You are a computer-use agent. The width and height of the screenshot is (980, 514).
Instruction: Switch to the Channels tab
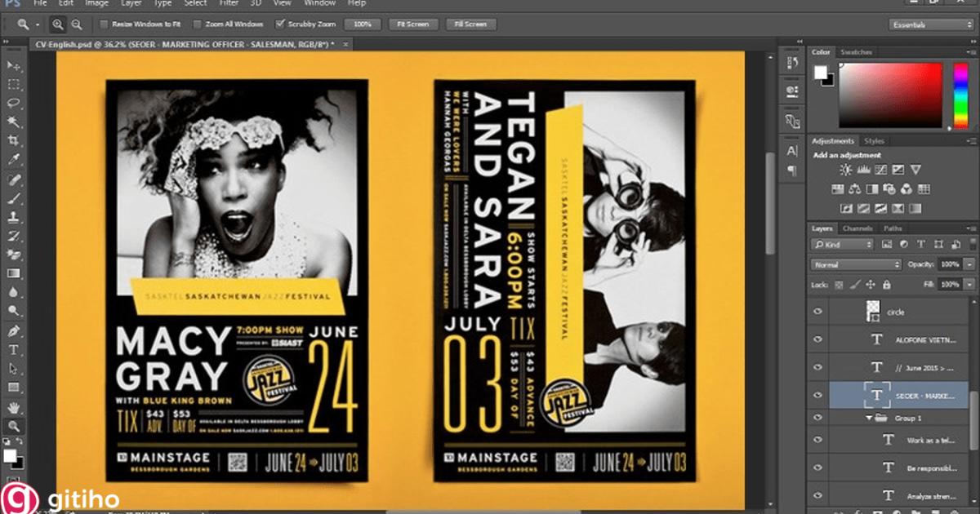(x=859, y=228)
